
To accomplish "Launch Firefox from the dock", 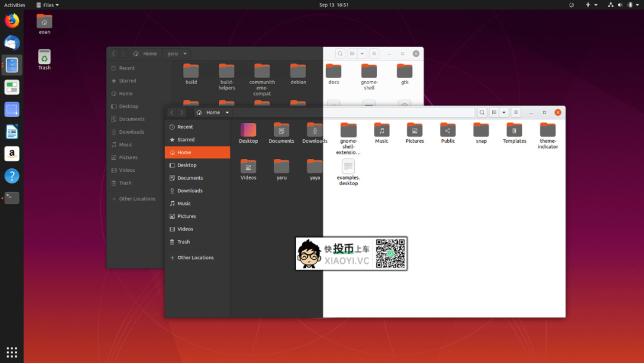I will (x=11, y=20).
